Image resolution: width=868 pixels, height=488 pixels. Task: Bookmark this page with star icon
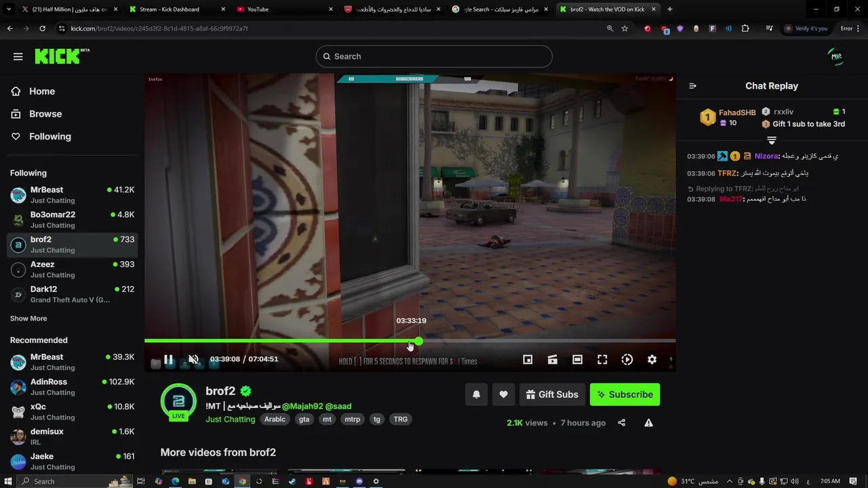(625, 28)
